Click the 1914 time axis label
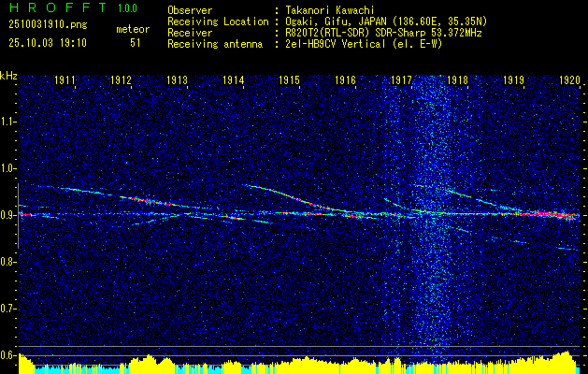Viewport: 588px width, 374px height. click(x=234, y=79)
